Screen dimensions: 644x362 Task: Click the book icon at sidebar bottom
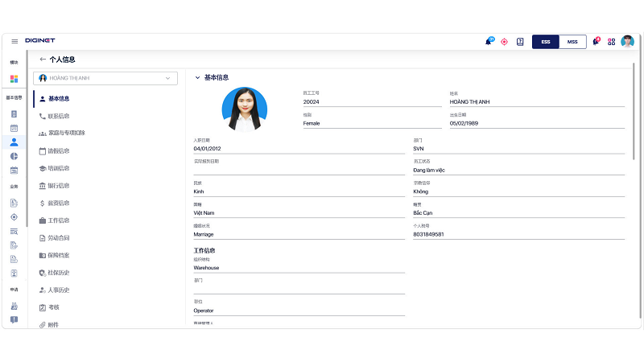pyautogui.click(x=14, y=319)
